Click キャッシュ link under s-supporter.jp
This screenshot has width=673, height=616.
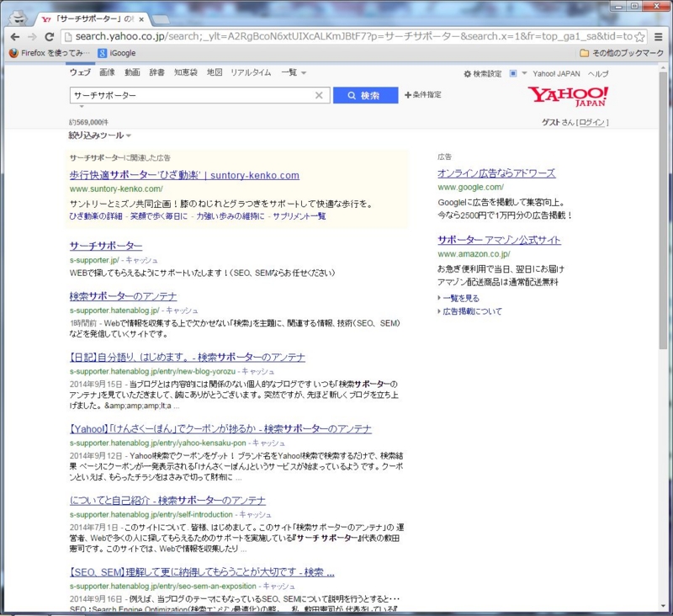(x=141, y=260)
